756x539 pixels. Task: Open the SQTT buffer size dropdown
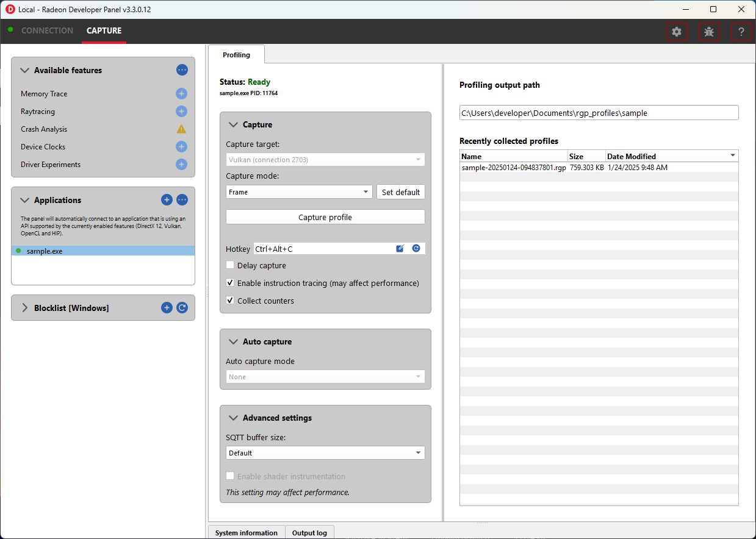click(325, 453)
